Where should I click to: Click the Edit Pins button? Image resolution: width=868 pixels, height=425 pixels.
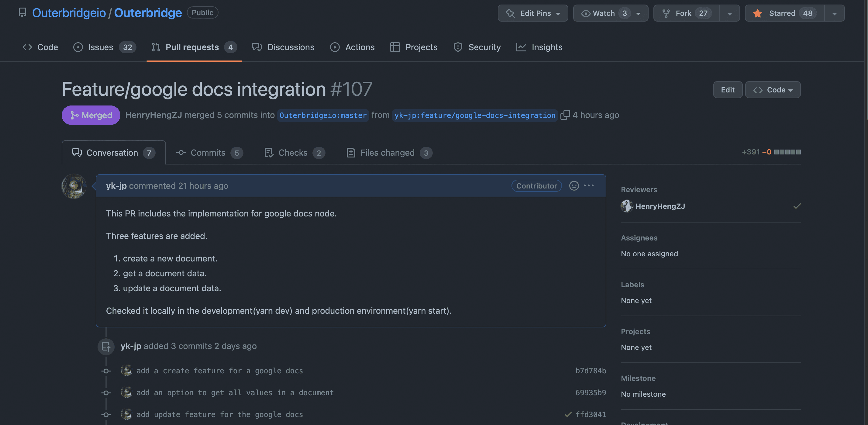coord(533,13)
